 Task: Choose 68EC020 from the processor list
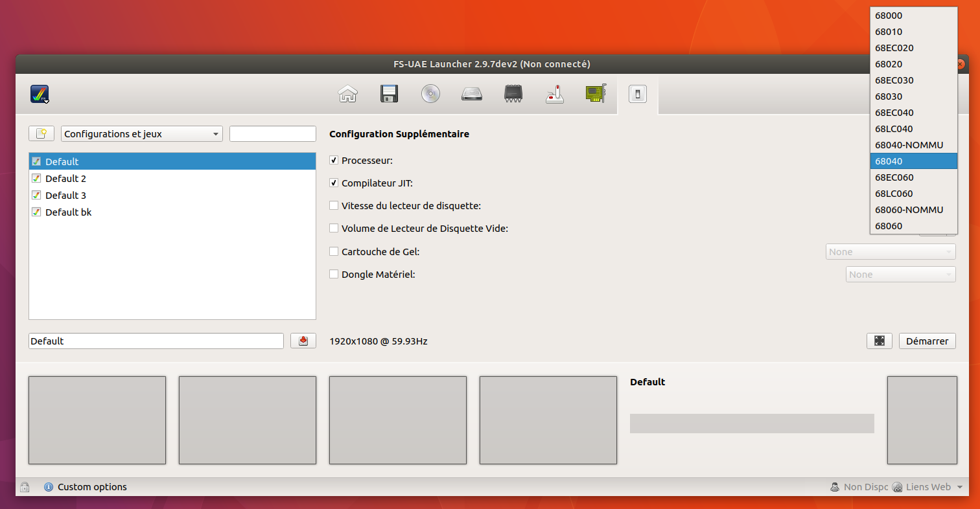[x=914, y=48]
